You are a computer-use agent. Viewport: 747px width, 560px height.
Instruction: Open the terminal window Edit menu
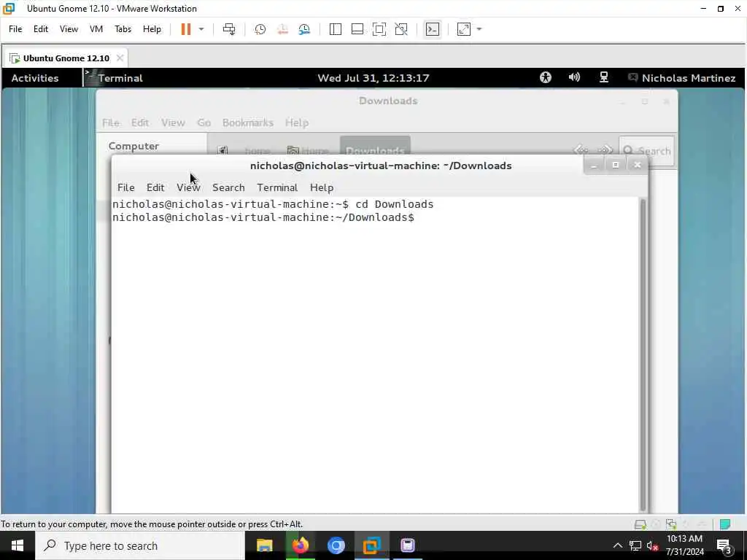click(155, 187)
